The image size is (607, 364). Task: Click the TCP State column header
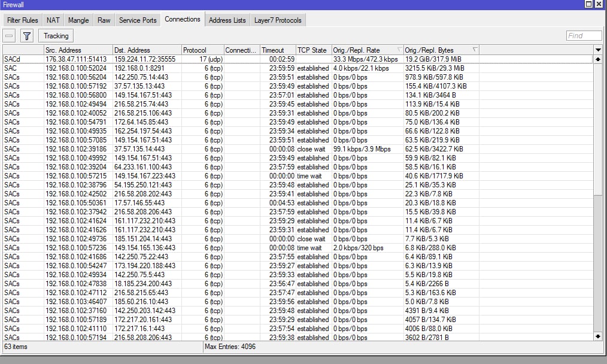click(314, 50)
